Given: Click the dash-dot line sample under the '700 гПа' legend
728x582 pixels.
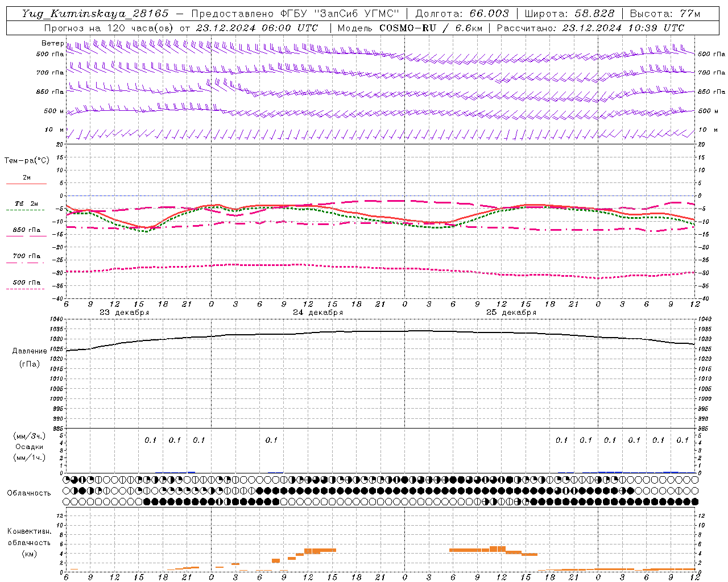Looking at the screenshot, I should coord(26,263).
